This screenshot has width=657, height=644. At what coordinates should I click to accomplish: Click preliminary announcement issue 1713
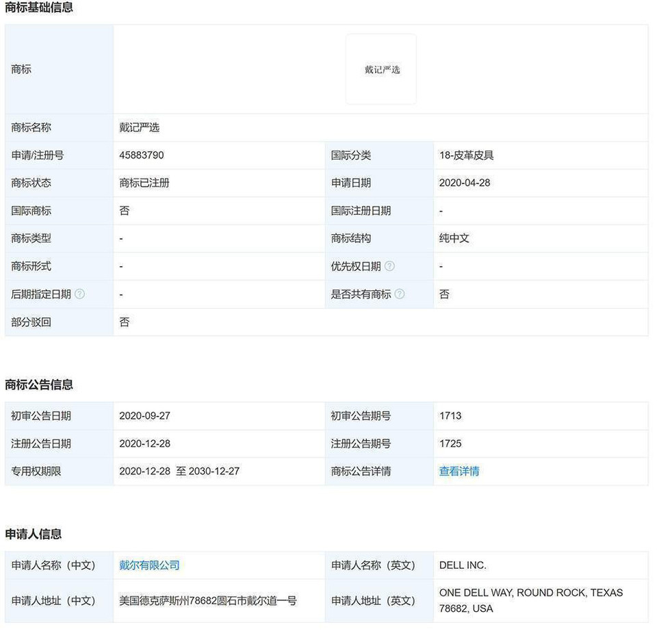pyautogui.click(x=450, y=416)
